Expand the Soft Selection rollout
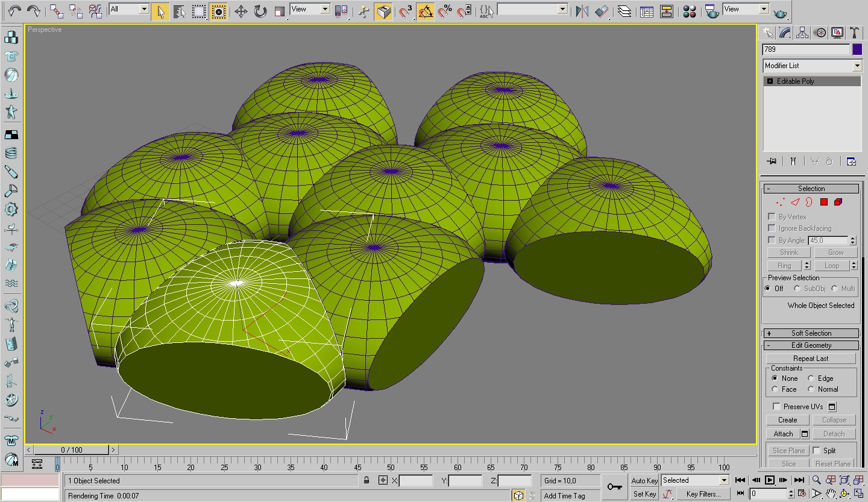The image size is (868, 502). [x=811, y=333]
